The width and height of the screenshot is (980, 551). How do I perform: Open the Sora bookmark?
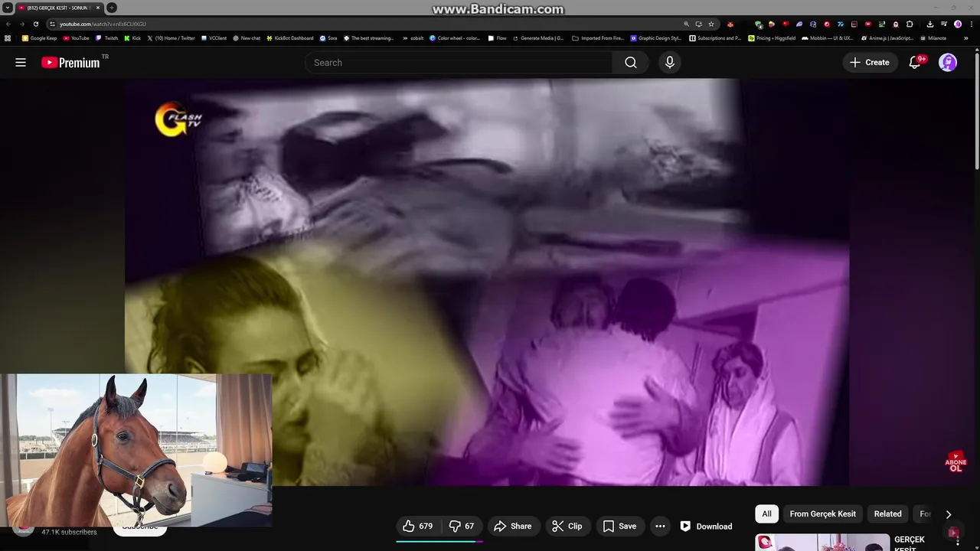pos(328,37)
